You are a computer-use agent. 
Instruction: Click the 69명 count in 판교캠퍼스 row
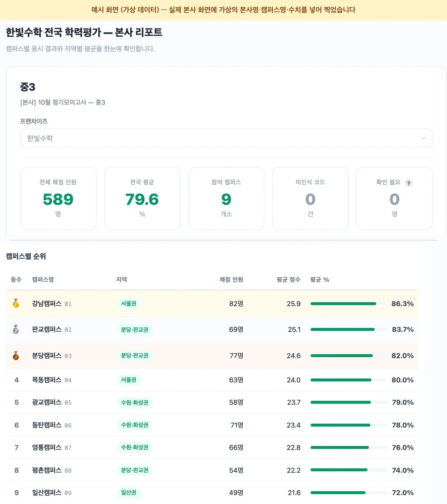coord(236,330)
